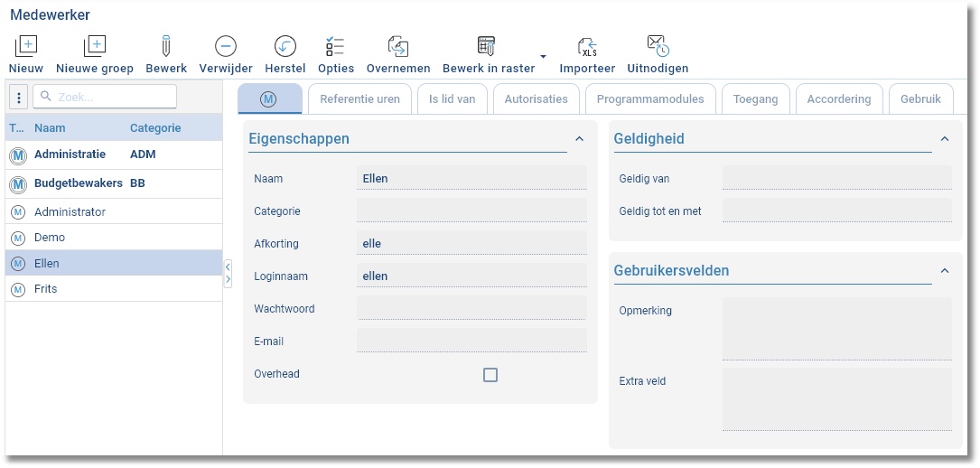Collapse the Eigenschappen section
The width and height of the screenshot is (980, 468).
(579, 139)
